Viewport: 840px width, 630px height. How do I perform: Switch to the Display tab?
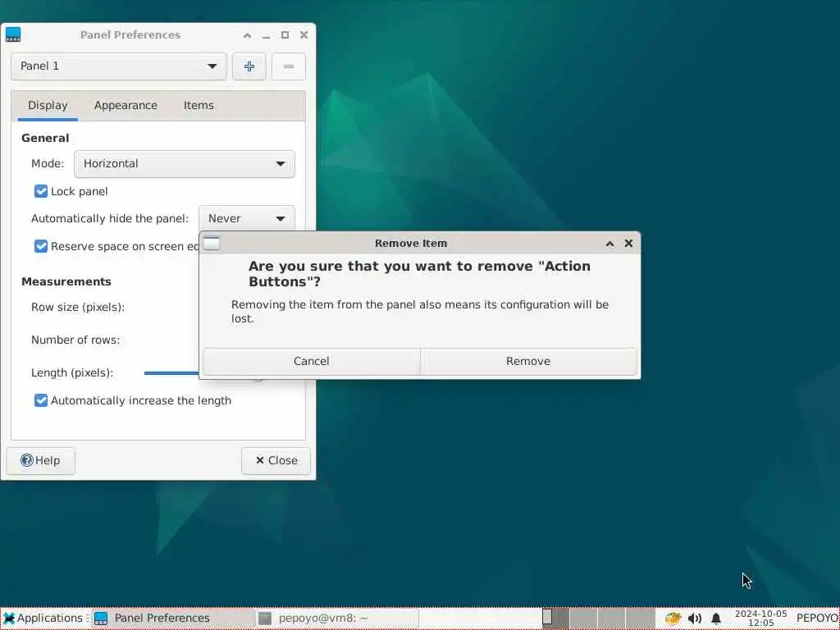pos(48,106)
